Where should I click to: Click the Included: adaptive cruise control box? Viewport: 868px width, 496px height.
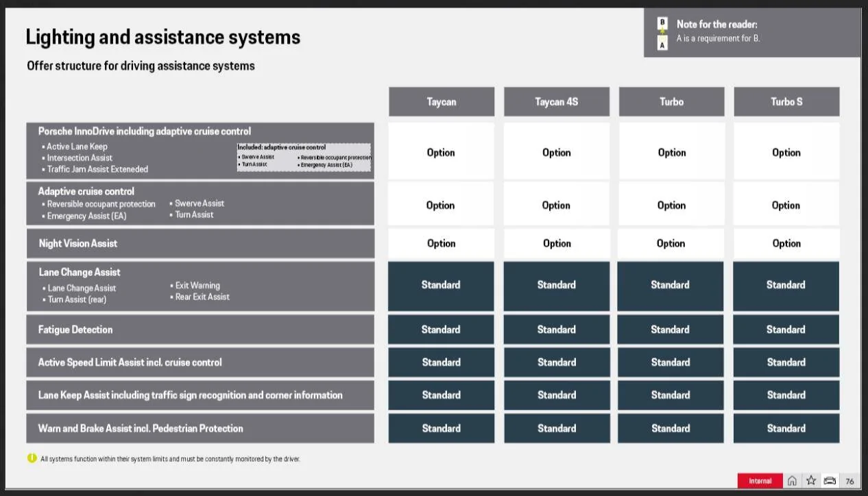(304, 158)
